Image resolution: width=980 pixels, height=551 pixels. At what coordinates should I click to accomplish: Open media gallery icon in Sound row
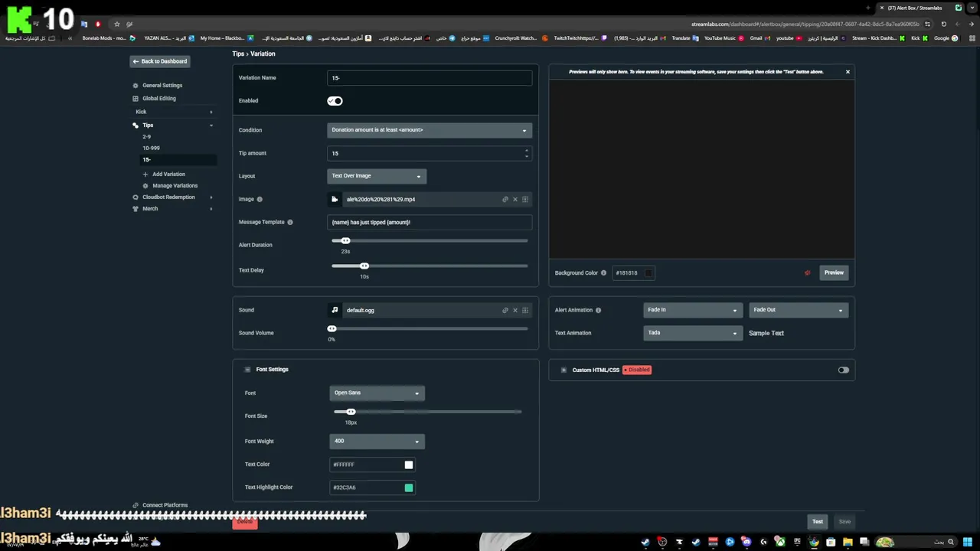pyautogui.click(x=525, y=310)
